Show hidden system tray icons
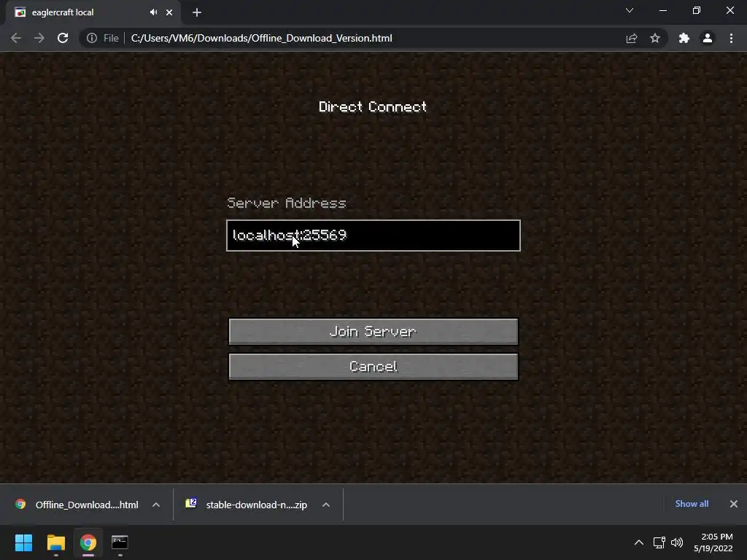Viewport: 747px width, 560px height. click(x=639, y=542)
